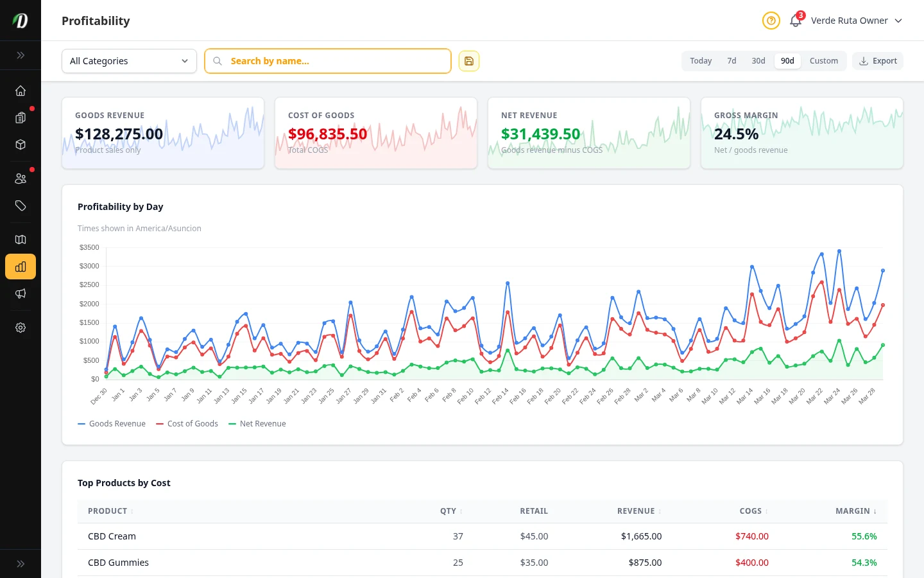Open the Home page from the sidebar
The height and width of the screenshot is (578, 924).
[21, 91]
